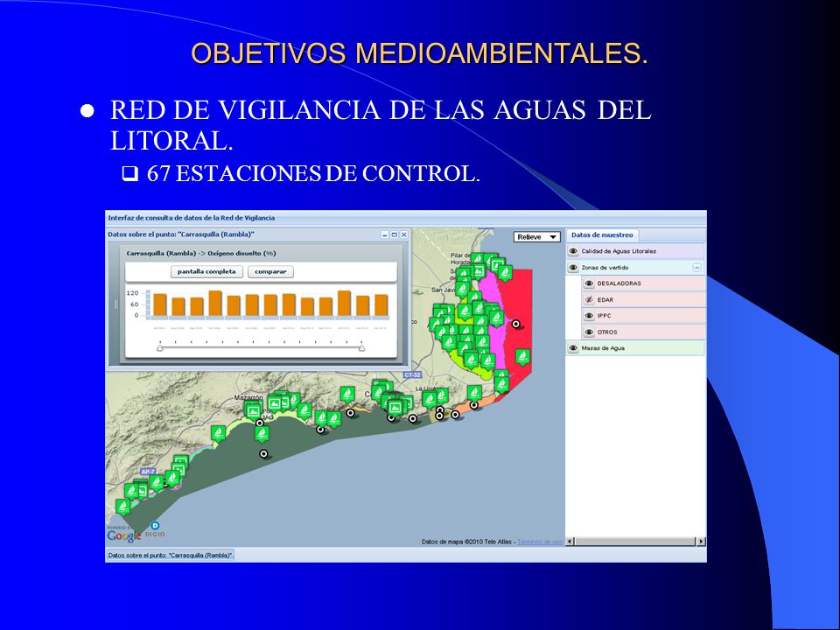Click the EDAR label

pyautogui.click(x=605, y=300)
